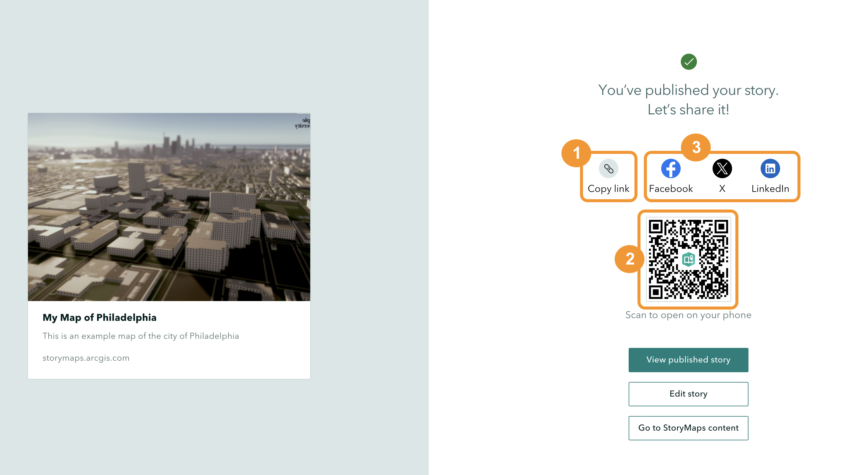Click the 'This is an example map' description
Screen dimensions: 868x475
tap(141, 336)
